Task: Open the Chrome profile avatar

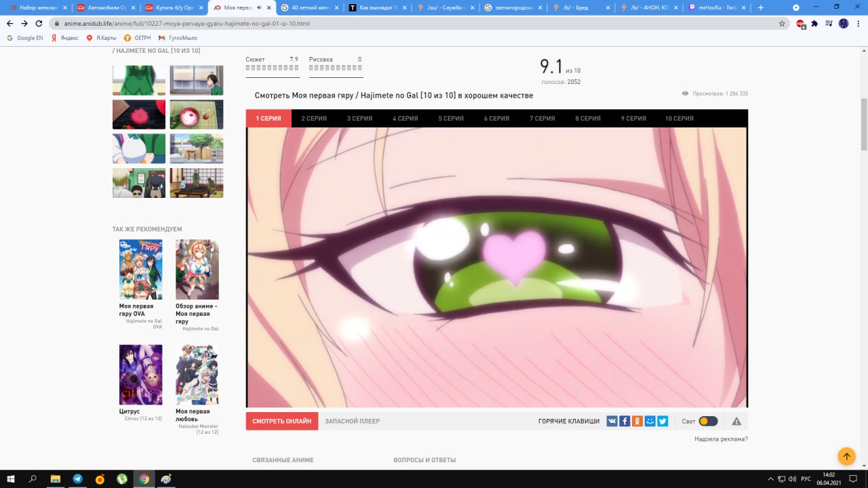Action: pos(844,23)
